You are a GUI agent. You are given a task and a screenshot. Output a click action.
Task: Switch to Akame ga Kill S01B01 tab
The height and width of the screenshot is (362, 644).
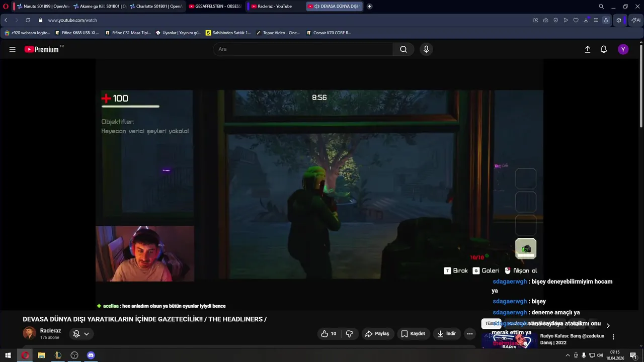point(99,7)
